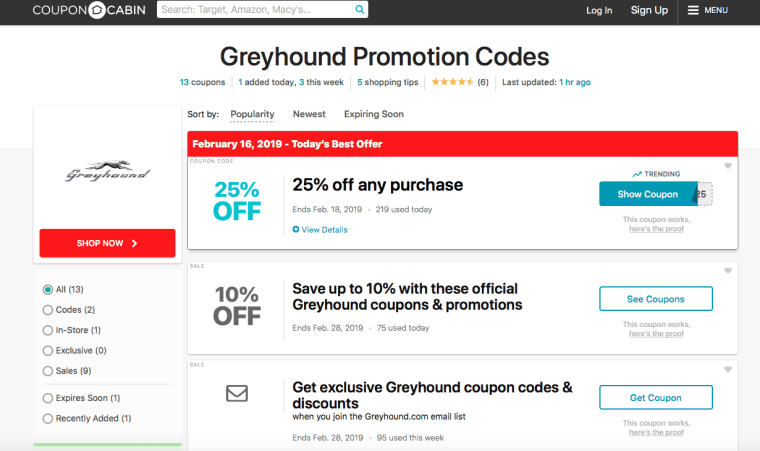Open the Log In link
The height and width of the screenshot is (451, 760).
point(599,10)
